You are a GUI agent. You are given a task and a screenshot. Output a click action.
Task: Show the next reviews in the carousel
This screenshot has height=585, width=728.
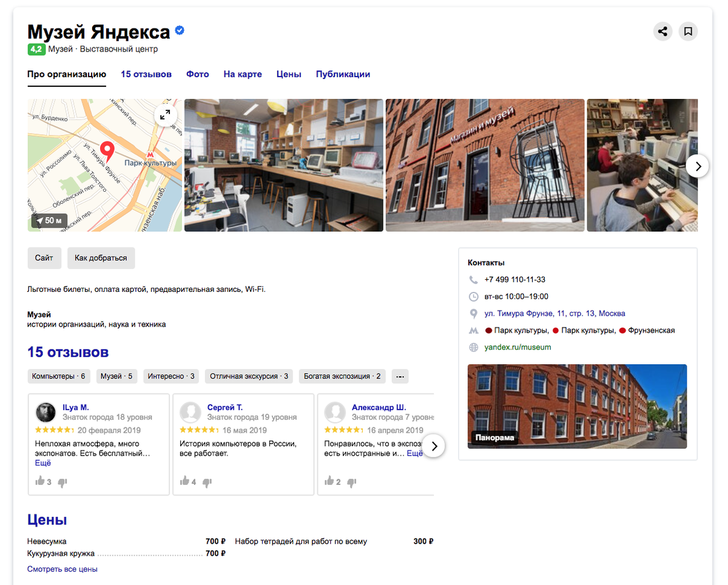click(434, 445)
